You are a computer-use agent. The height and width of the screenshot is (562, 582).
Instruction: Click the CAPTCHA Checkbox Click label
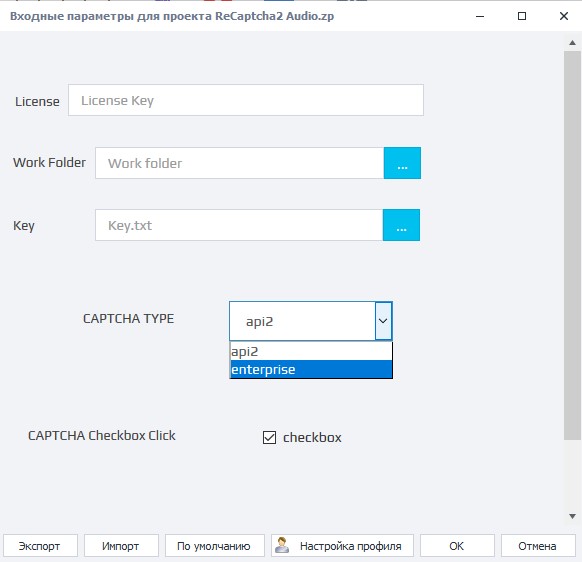coord(102,435)
